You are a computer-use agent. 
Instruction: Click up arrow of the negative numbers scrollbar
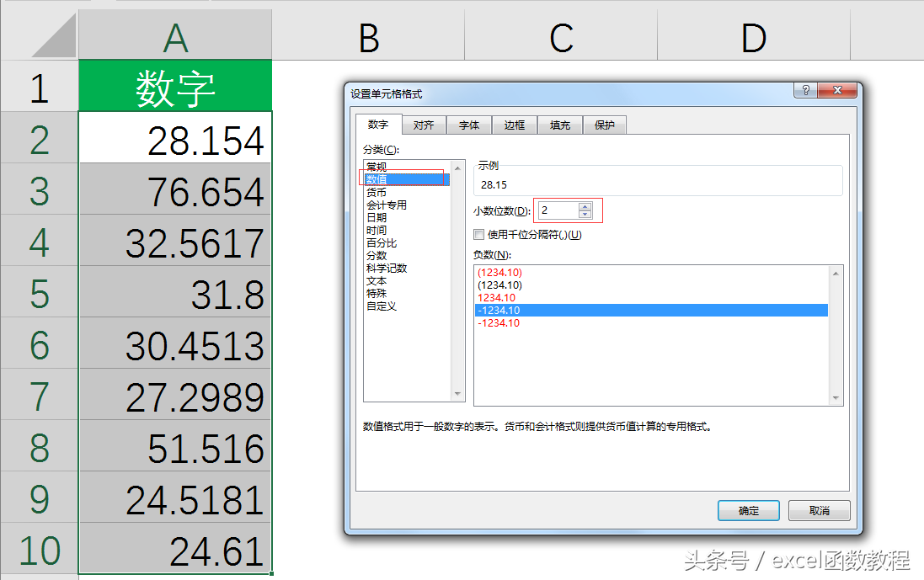[x=836, y=274]
